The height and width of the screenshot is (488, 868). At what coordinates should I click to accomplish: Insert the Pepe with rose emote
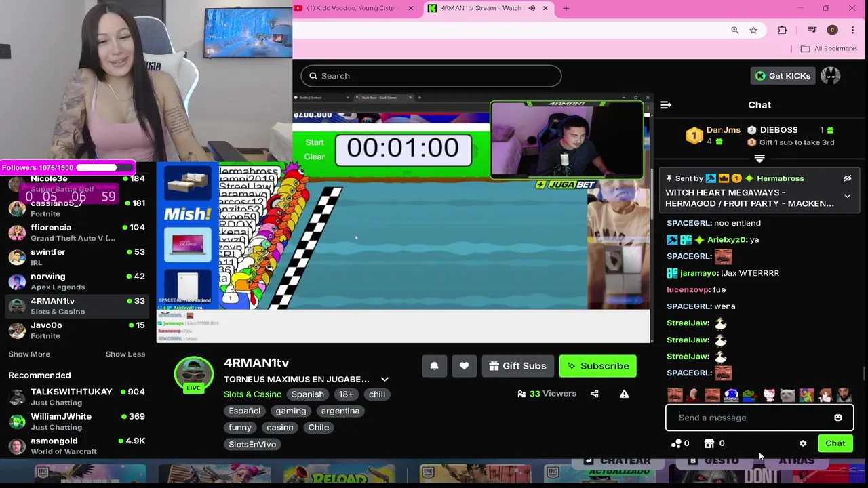click(749, 395)
